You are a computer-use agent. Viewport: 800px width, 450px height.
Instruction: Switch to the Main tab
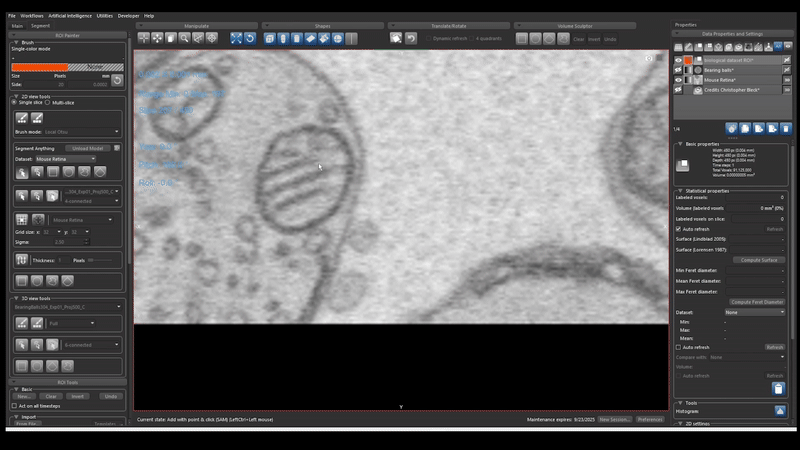pos(17,26)
